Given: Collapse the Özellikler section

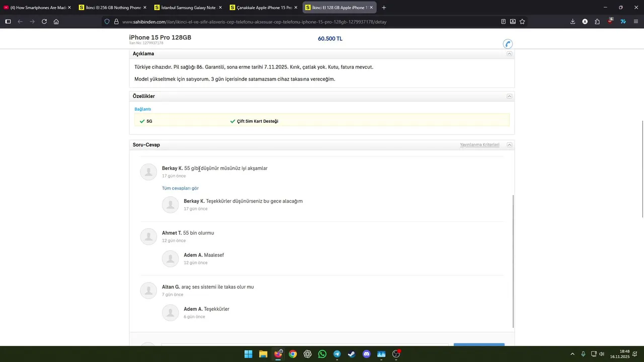Looking at the screenshot, I should 509,96.
